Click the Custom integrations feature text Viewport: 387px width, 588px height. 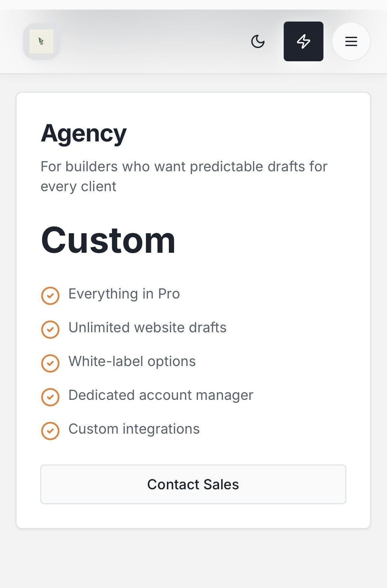[x=134, y=429]
